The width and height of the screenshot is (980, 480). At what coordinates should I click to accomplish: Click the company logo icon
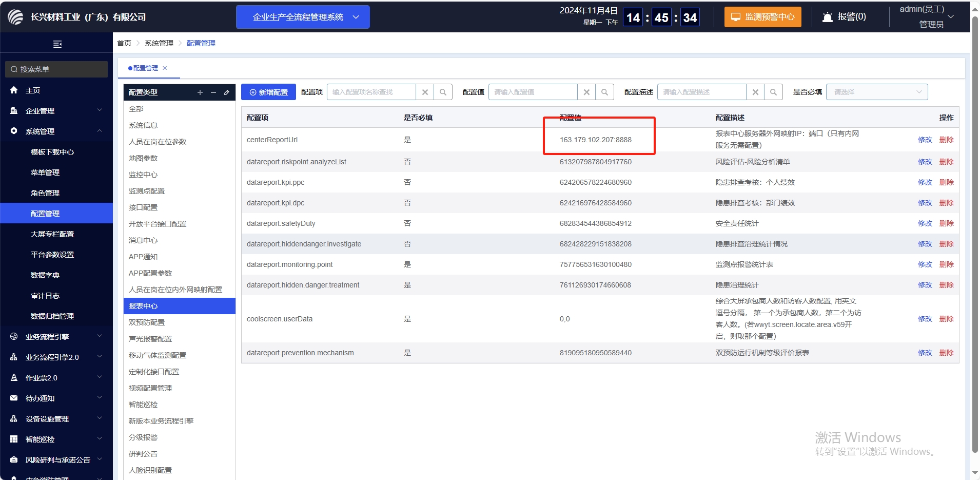[15, 17]
